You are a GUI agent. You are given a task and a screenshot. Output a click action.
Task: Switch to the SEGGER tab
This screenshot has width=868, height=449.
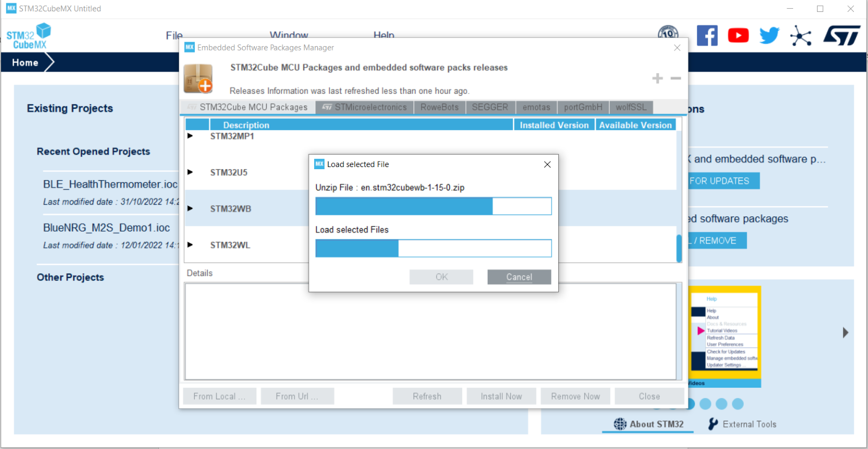[489, 107]
